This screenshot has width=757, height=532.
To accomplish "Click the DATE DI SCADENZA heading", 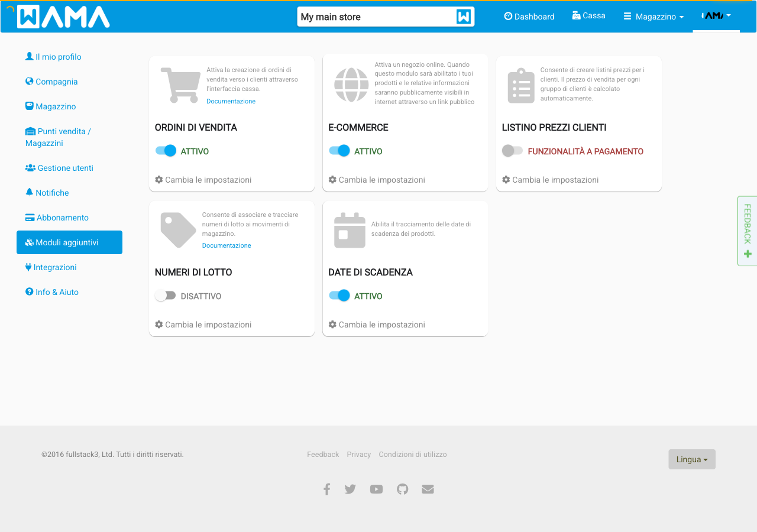I will 370,272.
